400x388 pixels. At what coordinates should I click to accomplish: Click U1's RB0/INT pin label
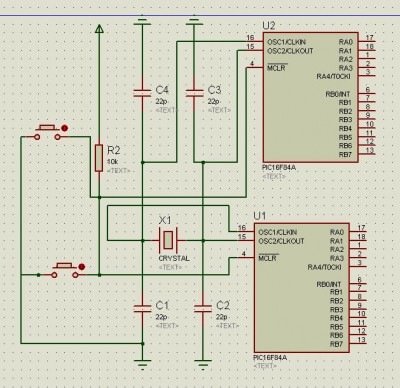tap(329, 284)
